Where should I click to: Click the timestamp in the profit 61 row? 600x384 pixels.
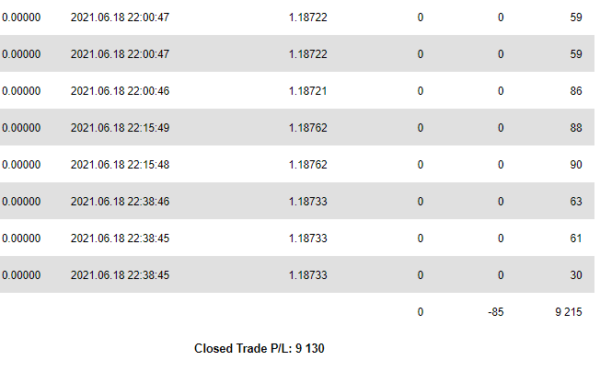[x=120, y=238]
